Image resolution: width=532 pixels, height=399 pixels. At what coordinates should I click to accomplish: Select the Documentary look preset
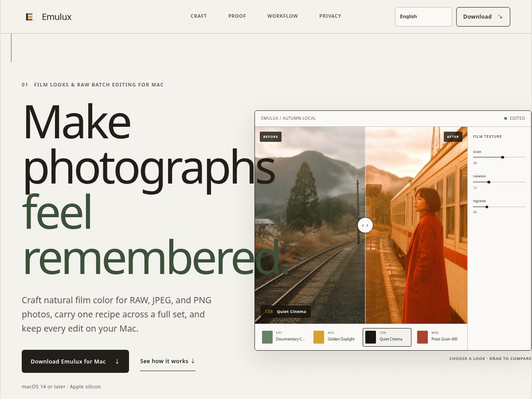(285, 337)
